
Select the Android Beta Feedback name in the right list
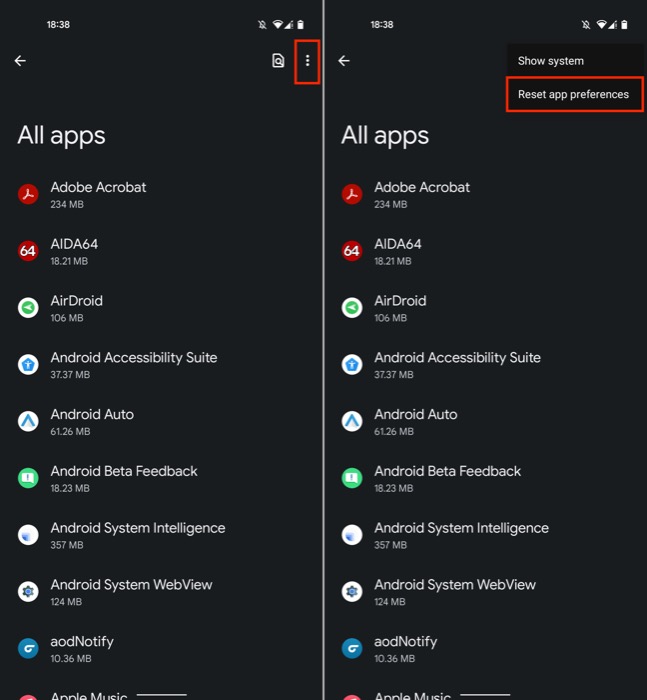[447, 471]
